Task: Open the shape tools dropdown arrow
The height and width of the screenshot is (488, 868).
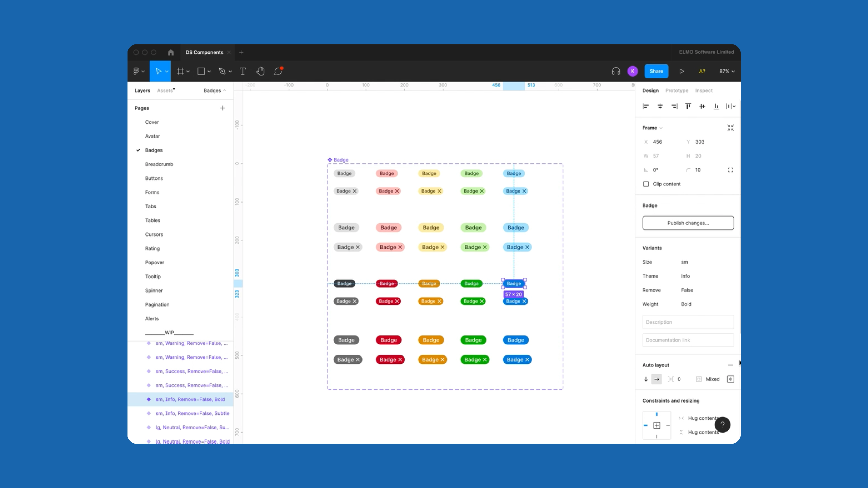Action: tap(209, 71)
